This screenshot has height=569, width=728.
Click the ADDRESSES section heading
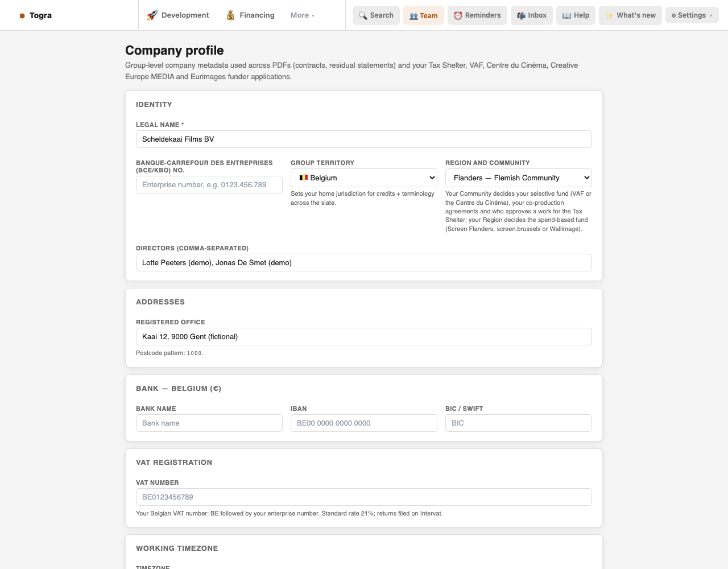(x=160, y=302)
